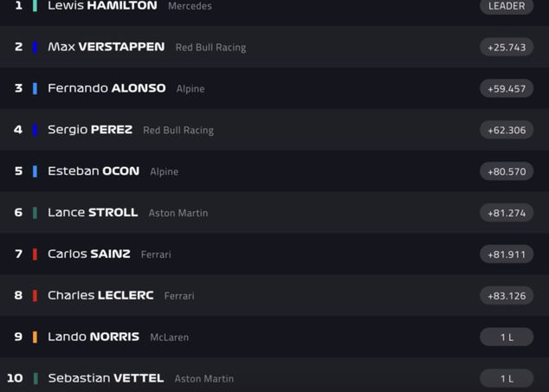The image size is (549, 392).
Task: Open Lewis Hamilton's driver entry
Action: coord(102,6)
